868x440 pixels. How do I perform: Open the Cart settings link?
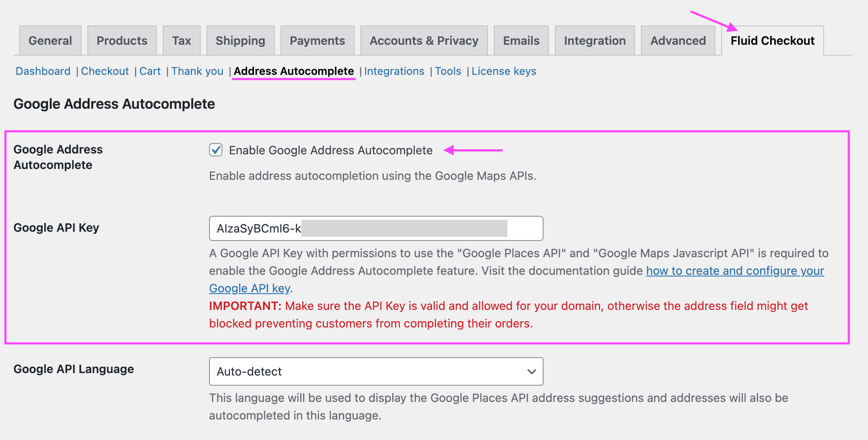tap(150, 71)
